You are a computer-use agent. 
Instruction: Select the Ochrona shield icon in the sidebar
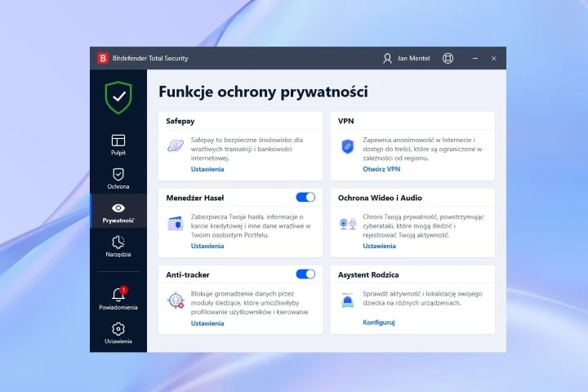point(118,175)
